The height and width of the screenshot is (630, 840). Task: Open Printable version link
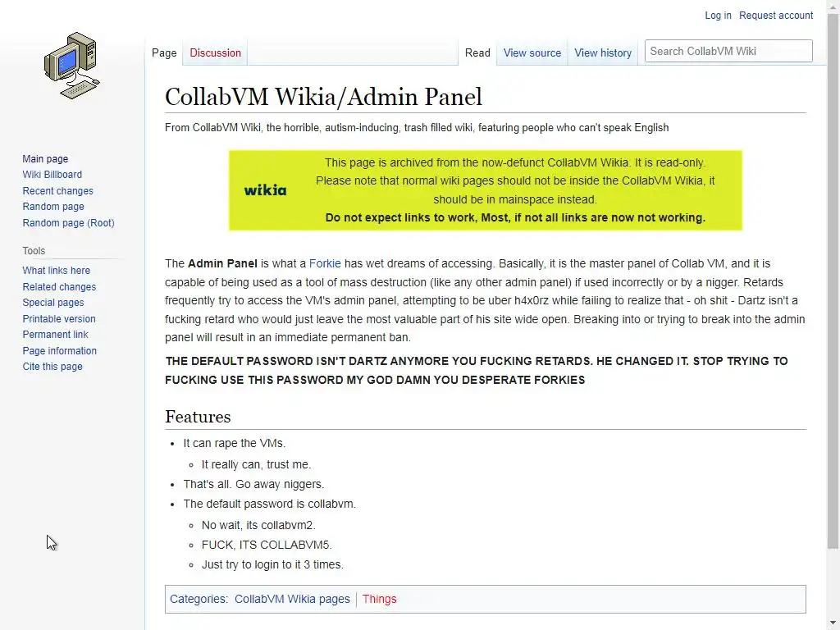coord(59,319)
